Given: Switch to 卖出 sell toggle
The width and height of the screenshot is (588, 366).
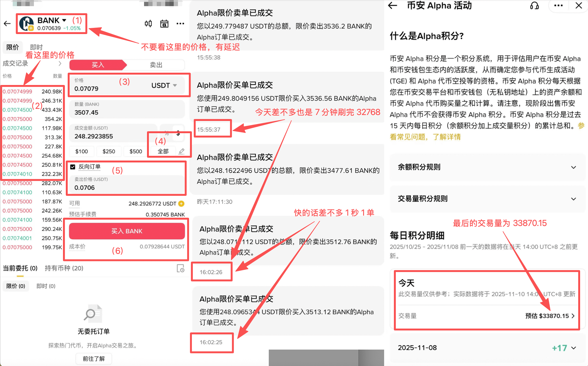Looking at the screenshot, I should pos(156,65).
